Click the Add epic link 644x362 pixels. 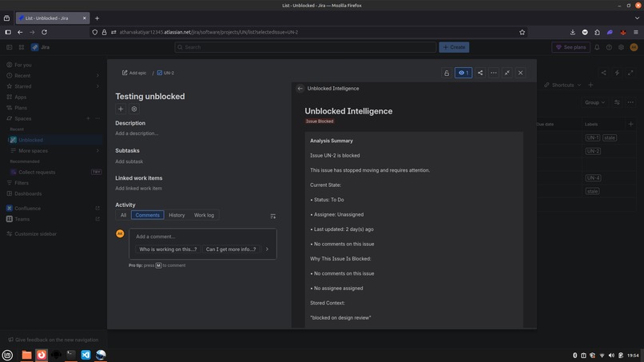[x=134, y=73]
